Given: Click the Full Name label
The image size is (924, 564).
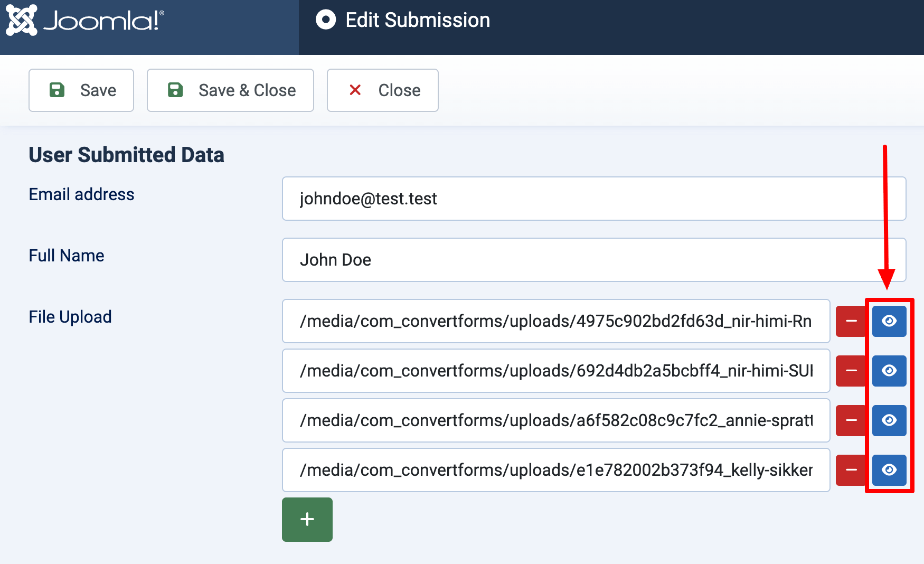Looking at the screenshot, I should tap(67, 256).
